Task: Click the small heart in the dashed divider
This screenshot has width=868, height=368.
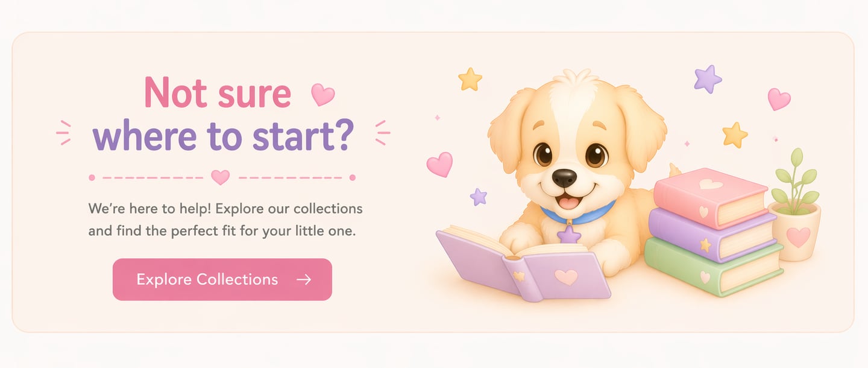Action: click(220, 177)
